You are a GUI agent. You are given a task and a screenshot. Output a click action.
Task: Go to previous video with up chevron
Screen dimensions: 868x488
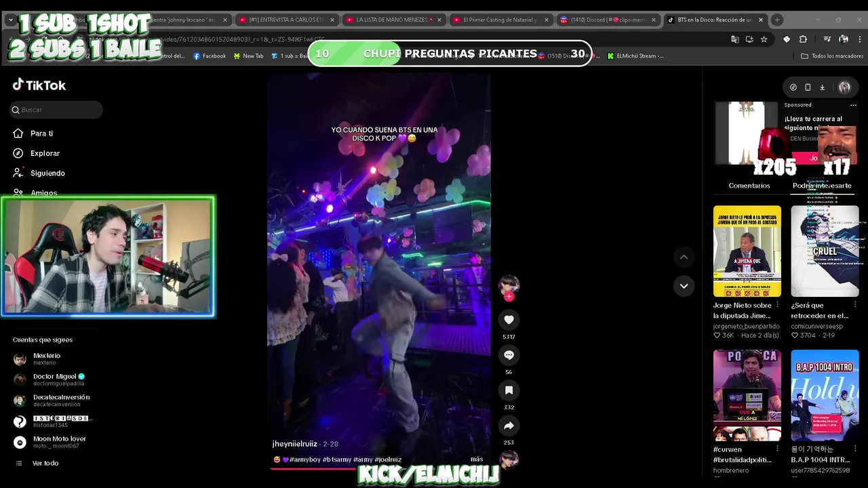pyautogui.click(x=684, y=257)
